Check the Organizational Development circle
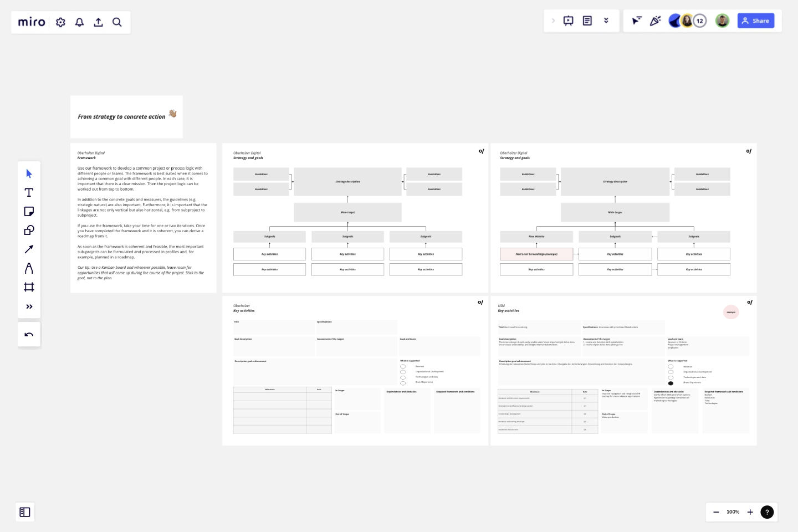This screenshot has height=532, width=798. coord(402,372)
